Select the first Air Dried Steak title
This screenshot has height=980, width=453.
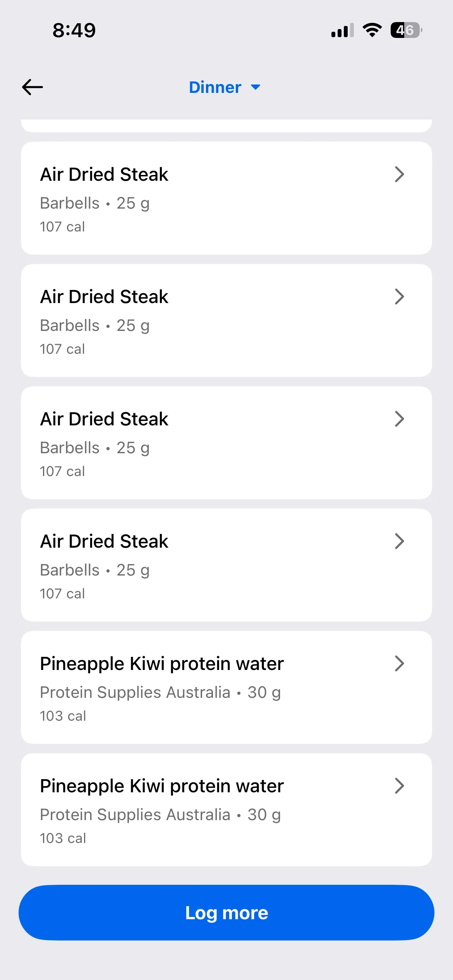[x=104, y=175]
